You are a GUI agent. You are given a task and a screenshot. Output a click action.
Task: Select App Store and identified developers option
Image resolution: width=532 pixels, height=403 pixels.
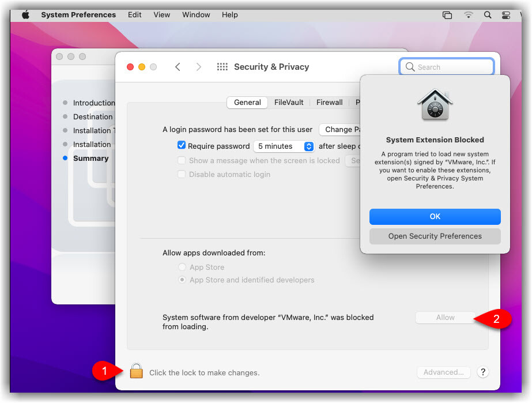tap(182, 280)
